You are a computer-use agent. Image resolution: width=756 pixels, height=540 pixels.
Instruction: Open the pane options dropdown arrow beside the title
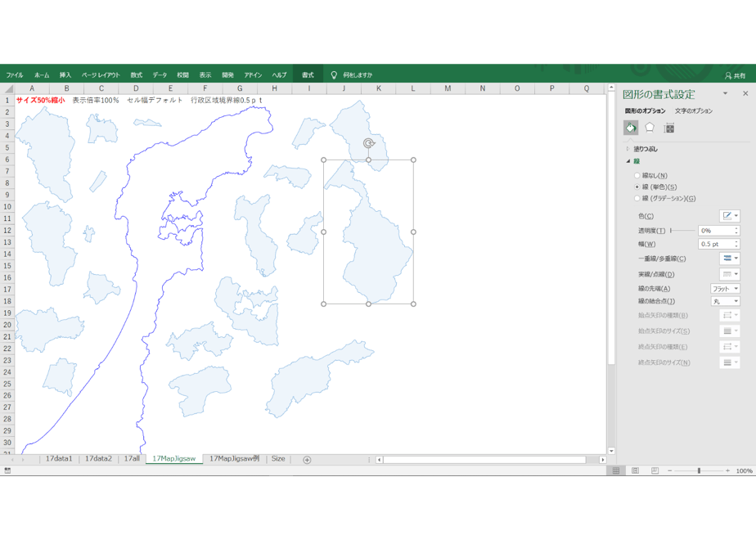725,93
